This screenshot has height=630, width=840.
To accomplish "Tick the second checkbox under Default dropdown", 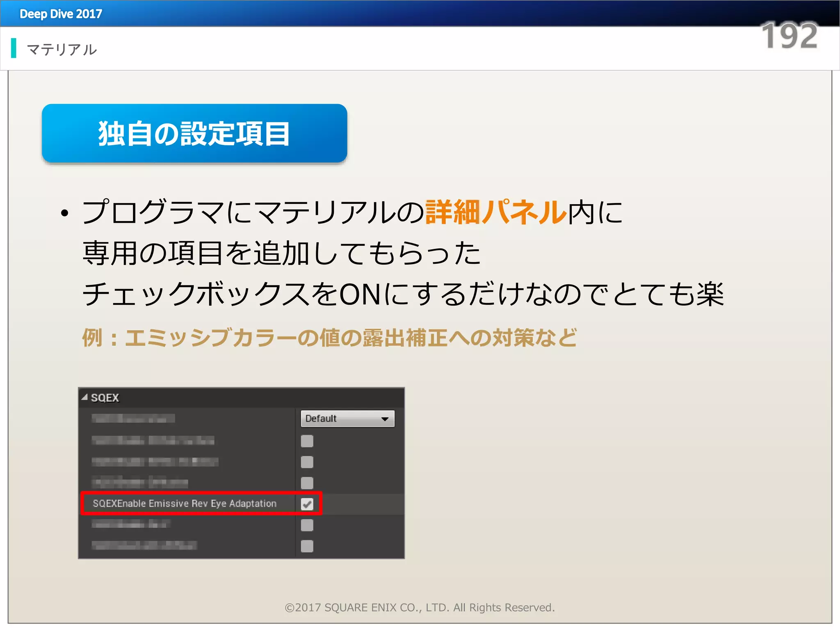I will tap(307, 462).
